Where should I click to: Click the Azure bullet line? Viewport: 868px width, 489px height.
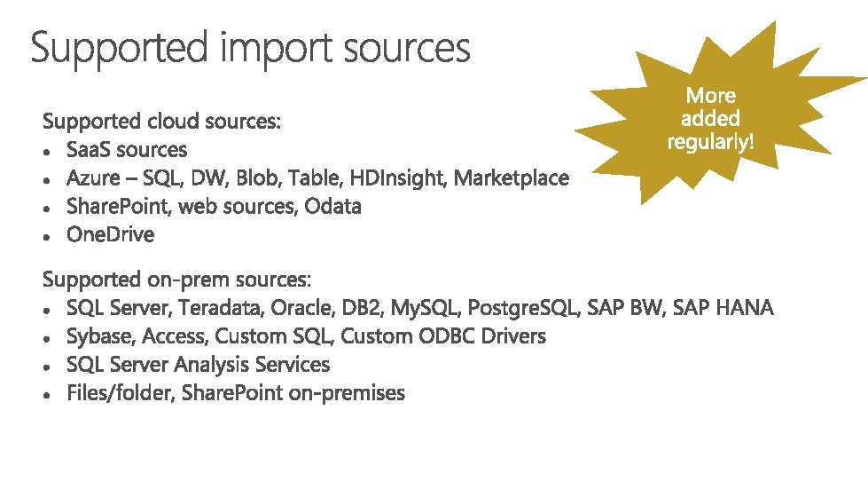click(317, 177)
